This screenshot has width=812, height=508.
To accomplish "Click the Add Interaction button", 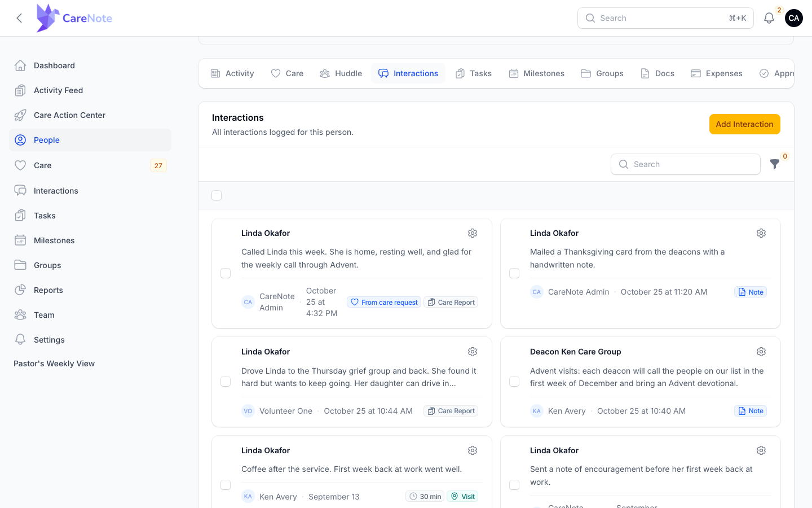I will point(744,124).
